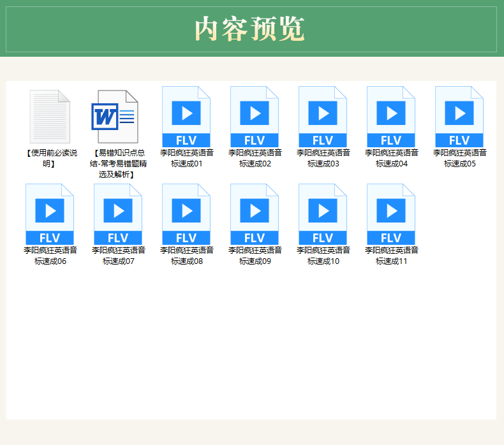Click the 内容预览 header title
The image size is (504, 445).
[x=249, y=29]
